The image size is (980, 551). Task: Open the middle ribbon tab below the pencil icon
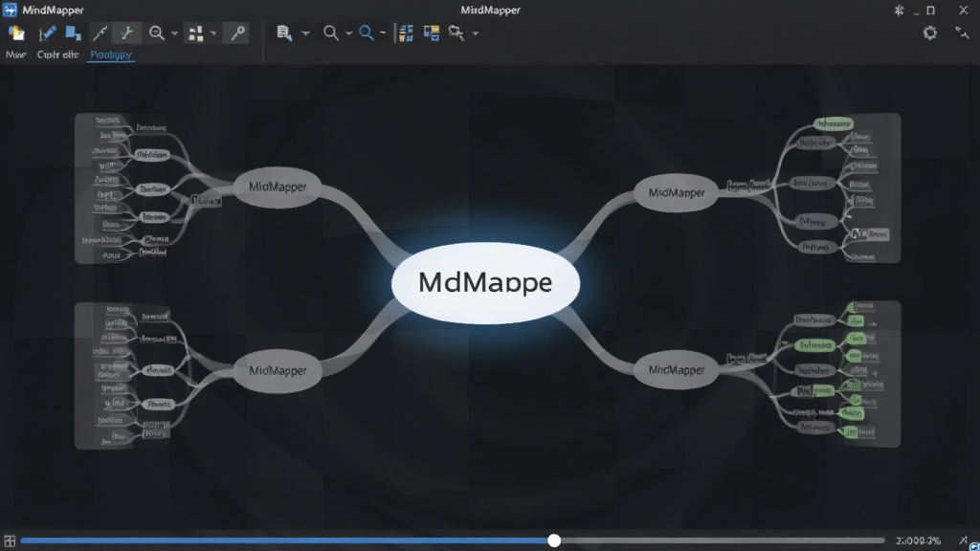coord(57,55)
